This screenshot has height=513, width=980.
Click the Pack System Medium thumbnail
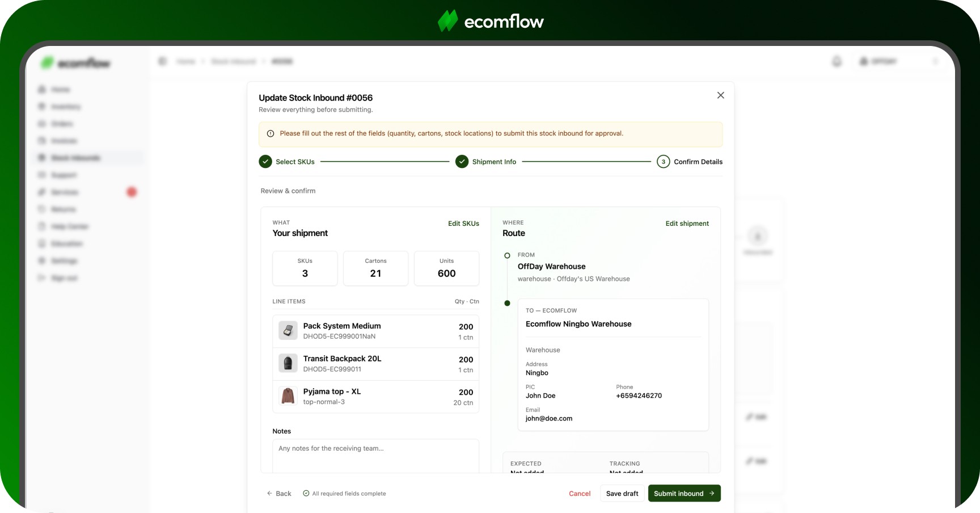(288, 330)
